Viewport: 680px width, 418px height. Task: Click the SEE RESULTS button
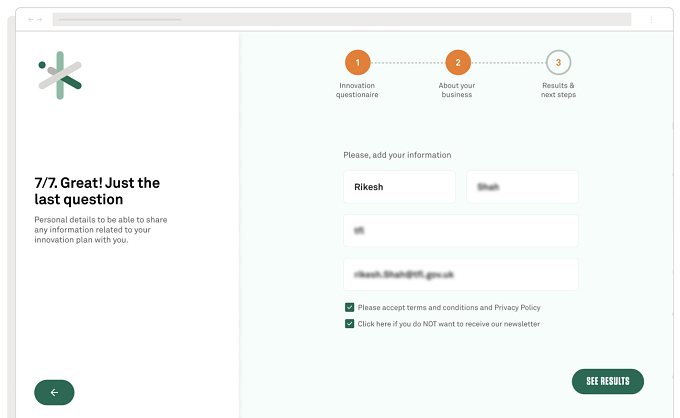click(x=608, y=382)
